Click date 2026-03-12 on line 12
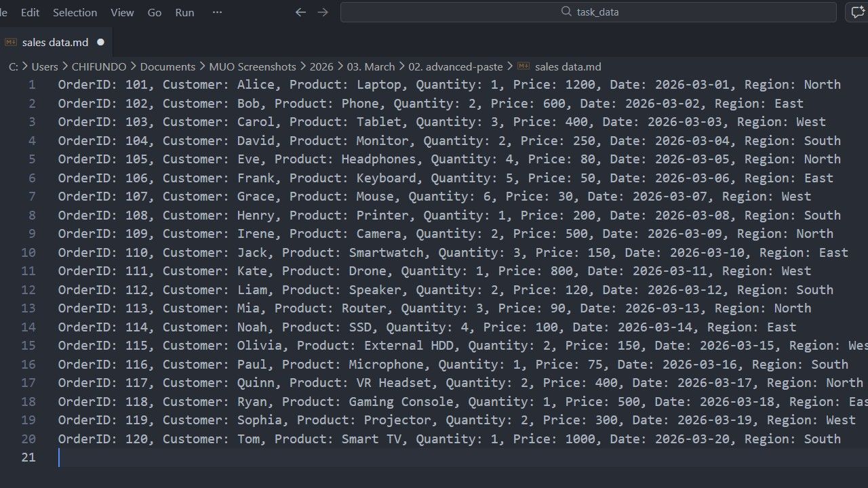 pos(685,289)
